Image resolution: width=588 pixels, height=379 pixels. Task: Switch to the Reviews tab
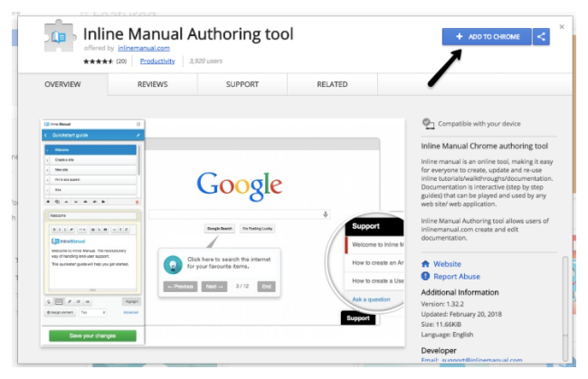tap(152, 84)
